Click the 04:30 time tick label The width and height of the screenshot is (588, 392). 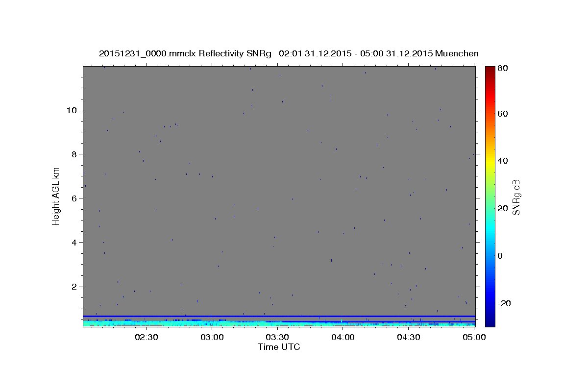[409, 337]
